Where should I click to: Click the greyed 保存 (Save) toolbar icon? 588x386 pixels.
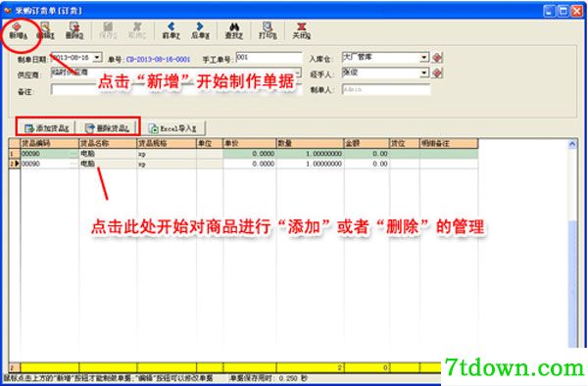109,31
